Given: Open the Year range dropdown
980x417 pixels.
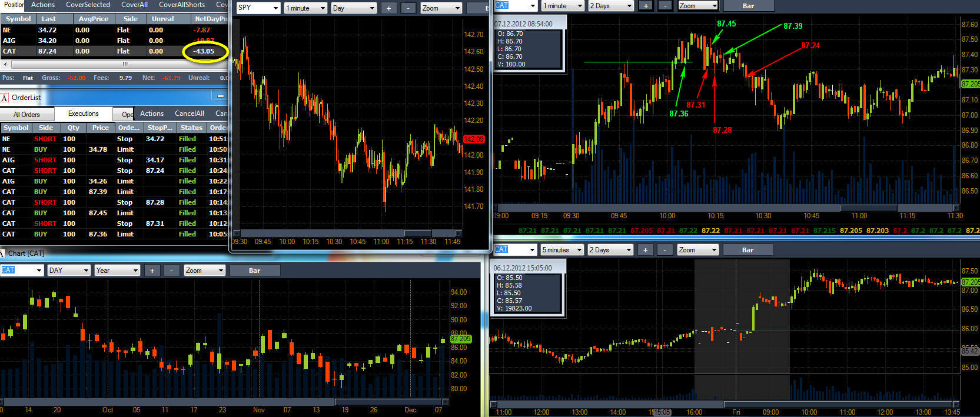Looking at the screenshot, I should coord(117,271).
